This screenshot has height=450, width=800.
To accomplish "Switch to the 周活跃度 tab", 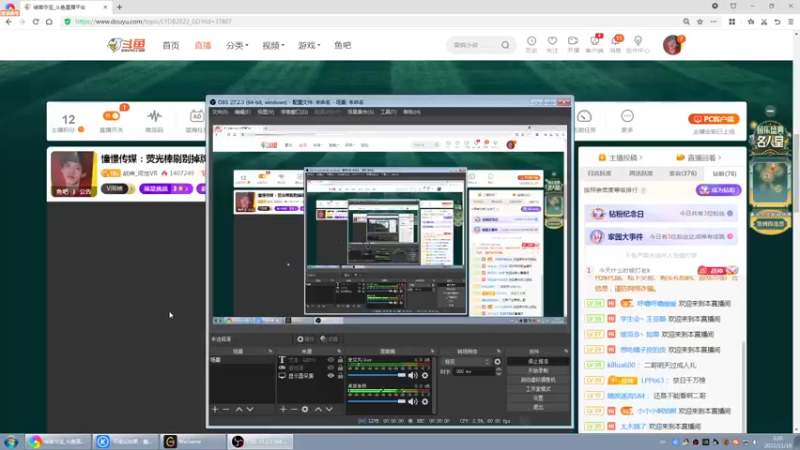I will pyautogui.click(x=641, y=173).
